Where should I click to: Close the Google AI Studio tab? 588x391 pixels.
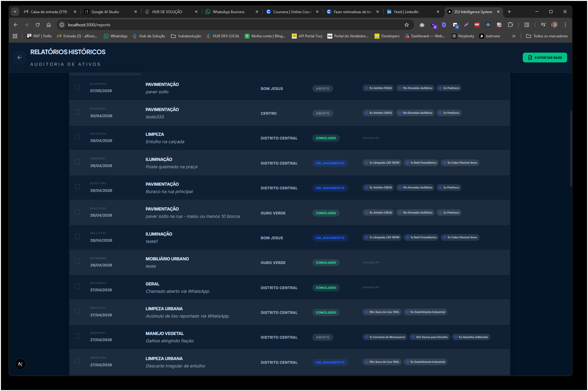(x=136, y=12)
